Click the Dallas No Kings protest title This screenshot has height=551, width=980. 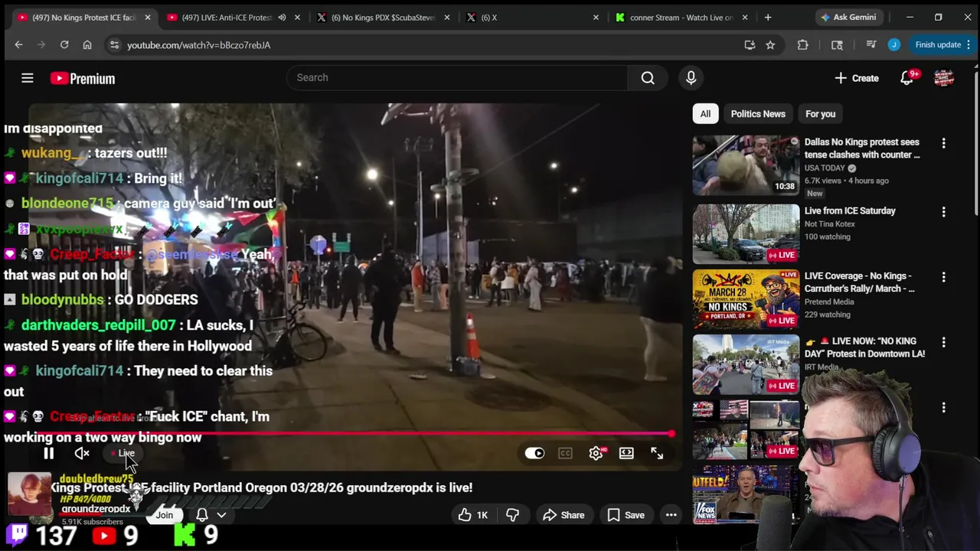(x=862, y=148)
